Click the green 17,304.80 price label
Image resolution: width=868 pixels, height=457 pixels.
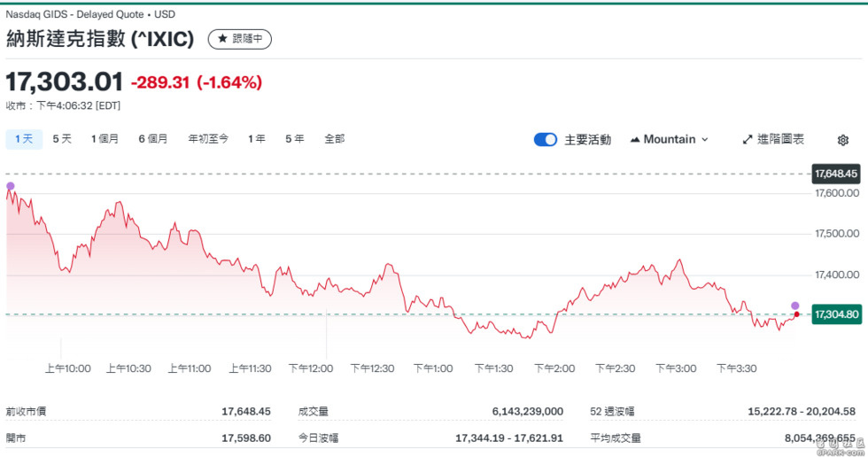tap(836, 314)
